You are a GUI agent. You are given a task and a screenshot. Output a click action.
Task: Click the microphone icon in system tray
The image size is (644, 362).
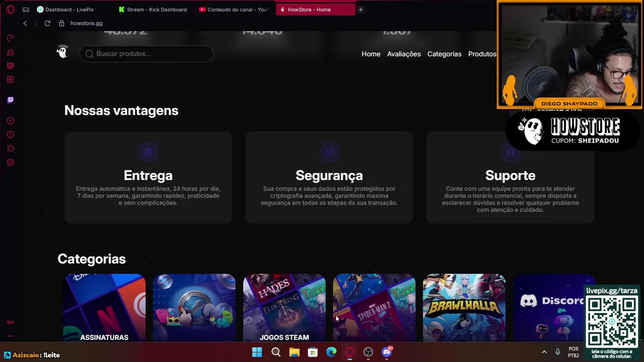pyautogui.click(x=557, y=352)
